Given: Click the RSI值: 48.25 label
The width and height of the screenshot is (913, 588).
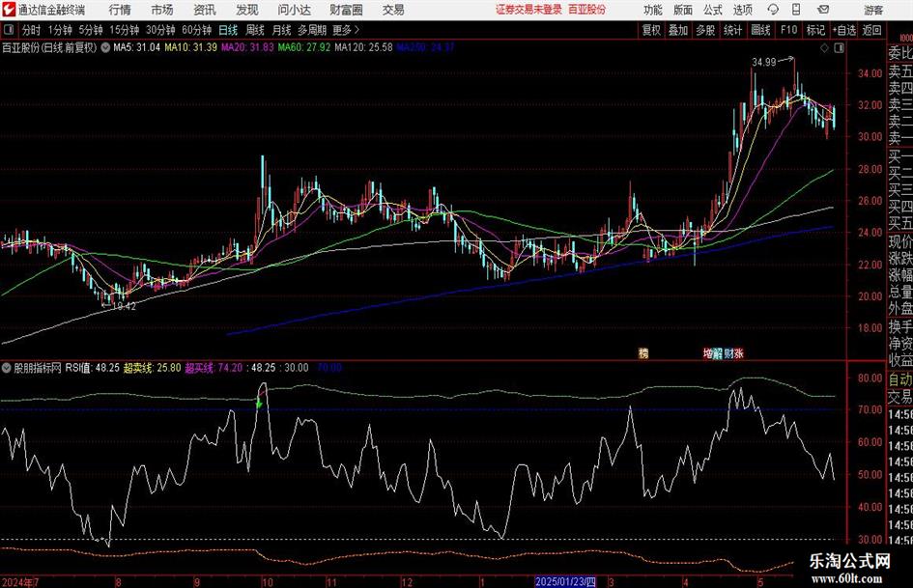Looking at the screenshot, I should pos(92,368).
